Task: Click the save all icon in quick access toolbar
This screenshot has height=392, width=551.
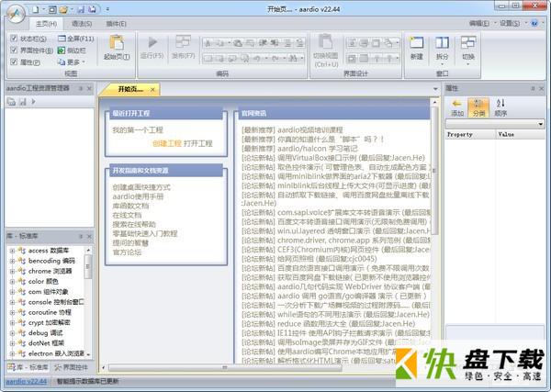Action: (x=92, y=9)
